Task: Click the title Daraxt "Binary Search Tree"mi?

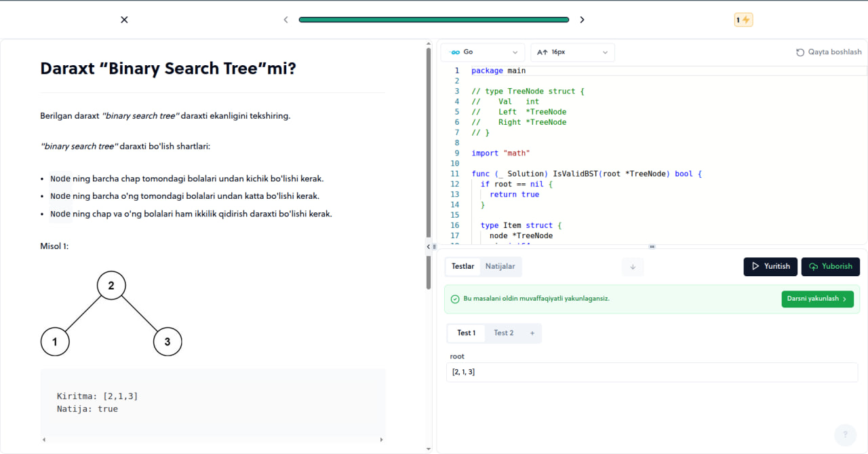Action: click(168, 69)
